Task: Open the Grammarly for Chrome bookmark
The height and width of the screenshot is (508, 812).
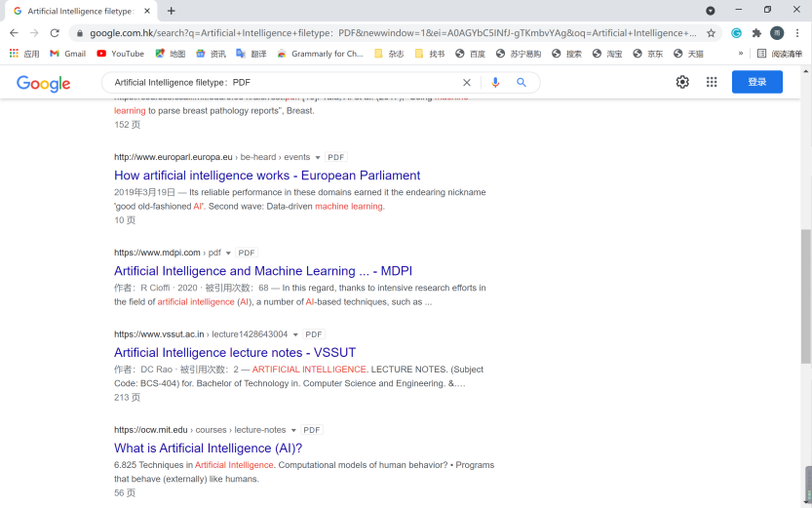Action: tap(320, 54)
